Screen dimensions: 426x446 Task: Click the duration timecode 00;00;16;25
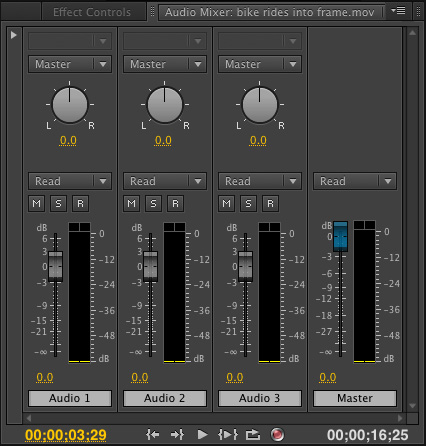tap(368, 435)
